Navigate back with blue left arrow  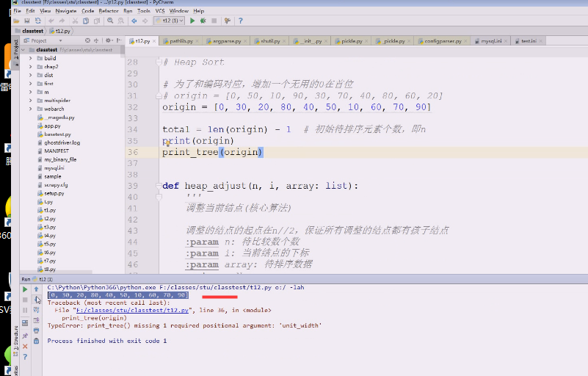134,21
